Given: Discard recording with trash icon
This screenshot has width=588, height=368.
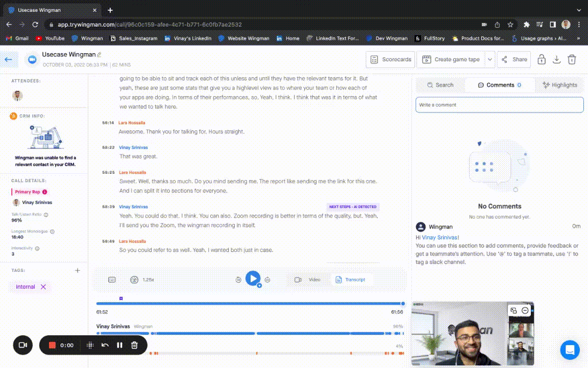Looking at the screenshot, I should pyautogui.click(x=134, y=345).
